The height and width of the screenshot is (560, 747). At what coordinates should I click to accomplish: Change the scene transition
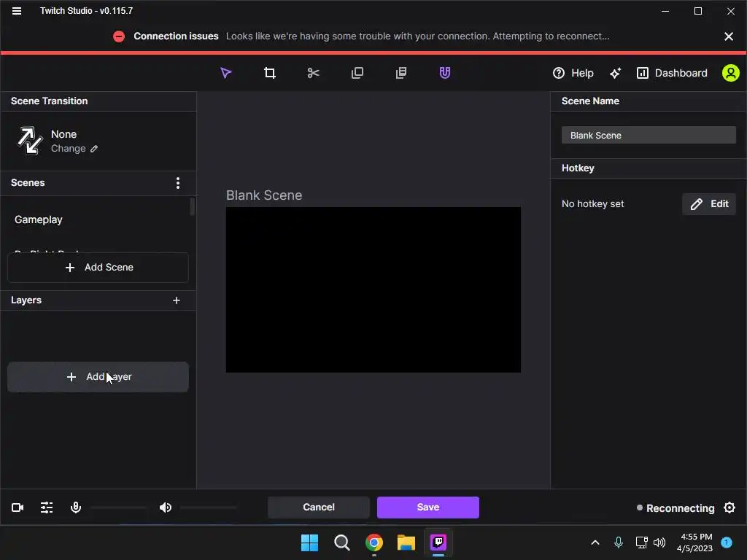click(74, 149)
